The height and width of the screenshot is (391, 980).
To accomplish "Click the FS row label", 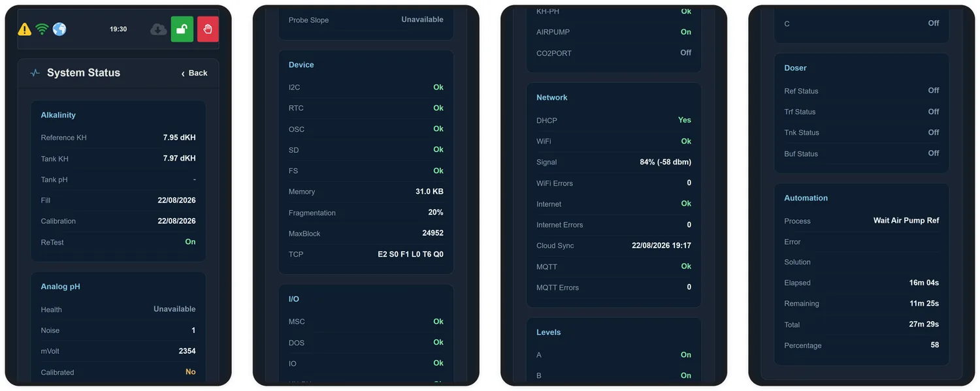I will [x=293, y=171].
